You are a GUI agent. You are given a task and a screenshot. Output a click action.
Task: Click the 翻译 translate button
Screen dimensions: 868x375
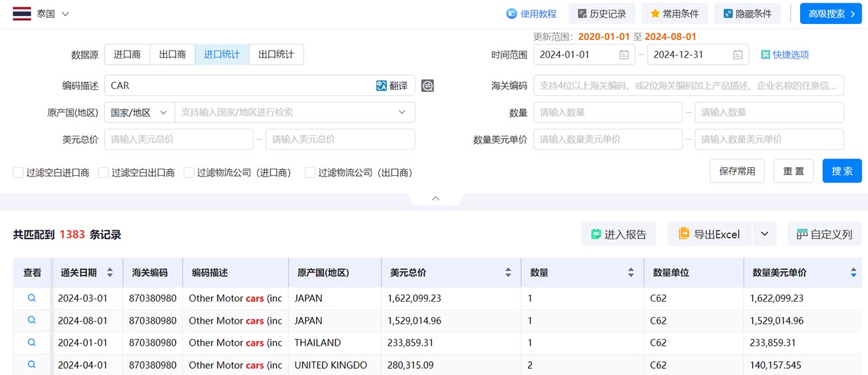(392, 85)
